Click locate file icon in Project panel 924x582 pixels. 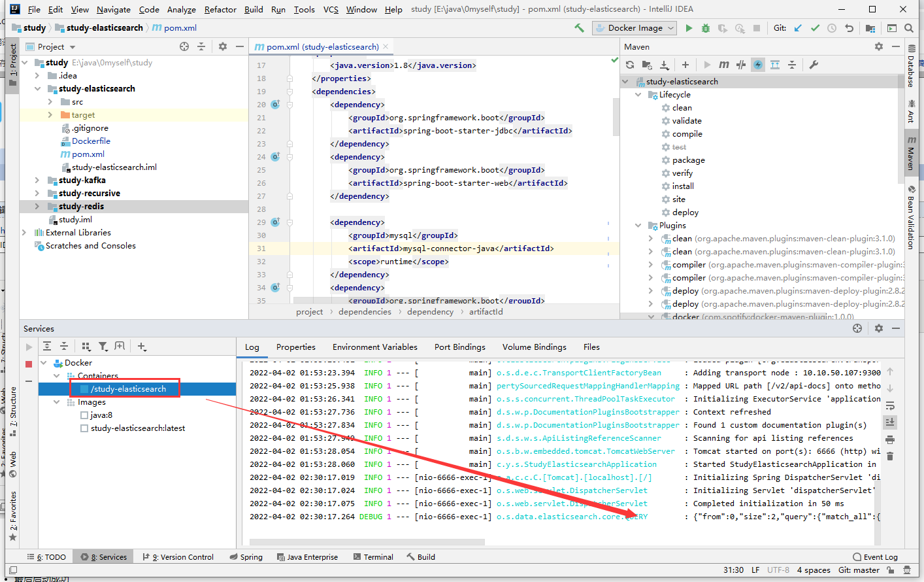pyautogui.click(x=184, y=46)
